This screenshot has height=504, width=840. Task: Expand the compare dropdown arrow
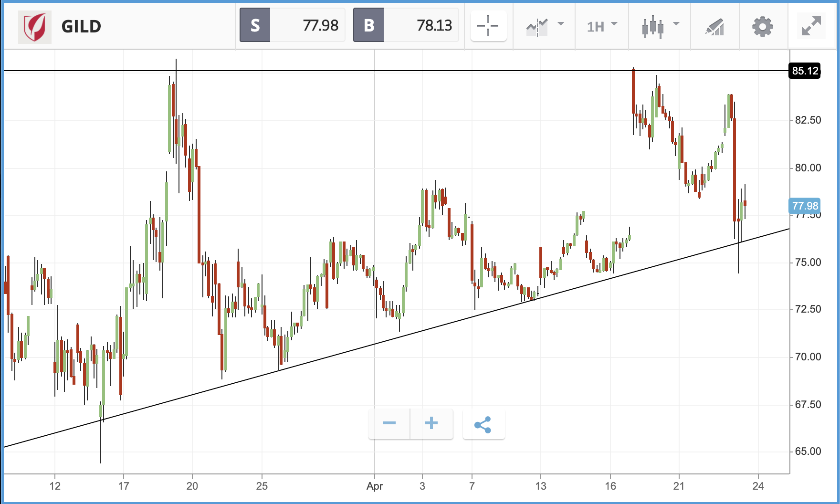pyautogui.click(x=561, y=23)
